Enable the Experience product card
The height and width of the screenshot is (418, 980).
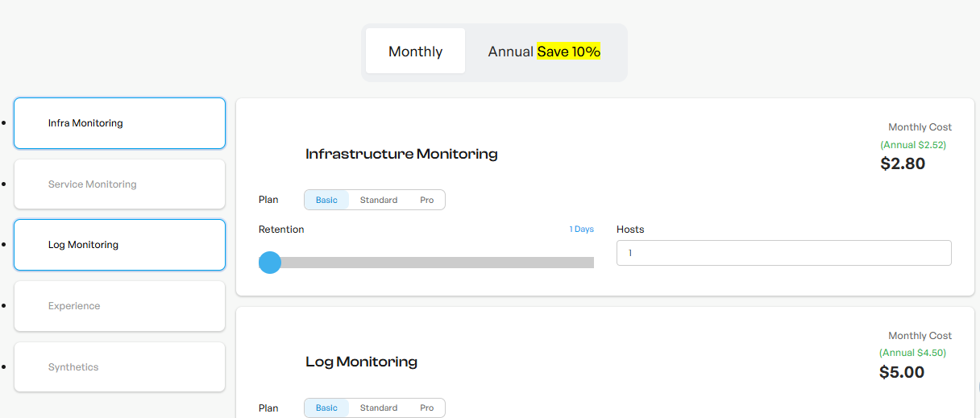(x=119, y=306)
